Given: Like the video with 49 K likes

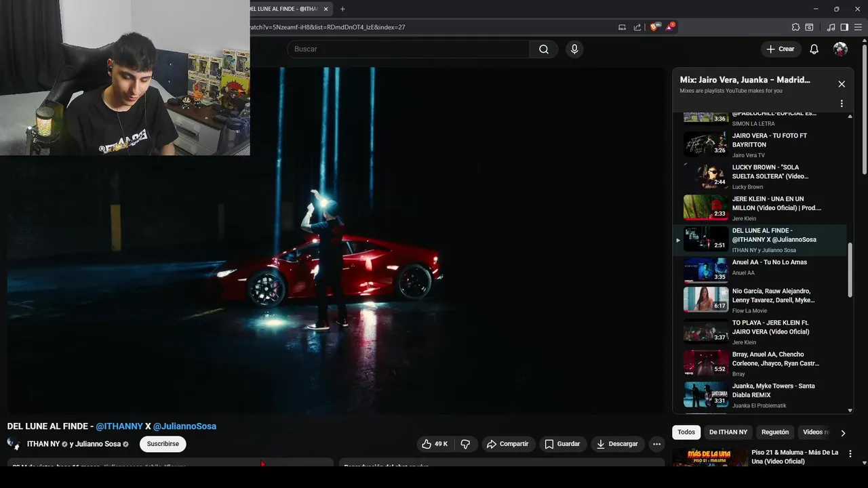Looking at the screenshot, I should coord(435,444).
